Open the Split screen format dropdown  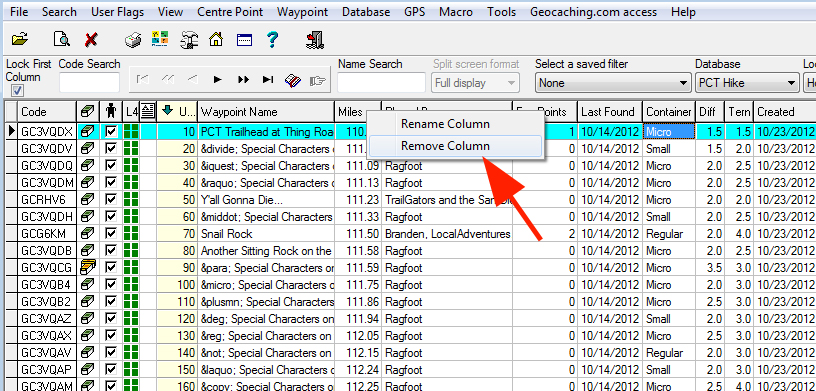tap(475, 83)
